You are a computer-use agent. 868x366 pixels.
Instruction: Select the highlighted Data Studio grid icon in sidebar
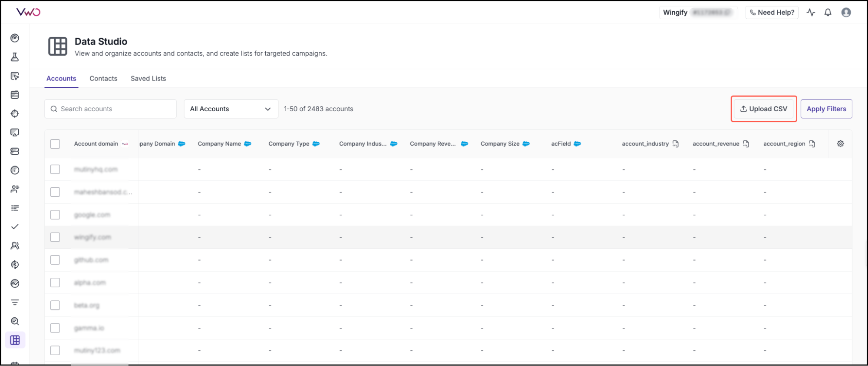coord(15,340)
